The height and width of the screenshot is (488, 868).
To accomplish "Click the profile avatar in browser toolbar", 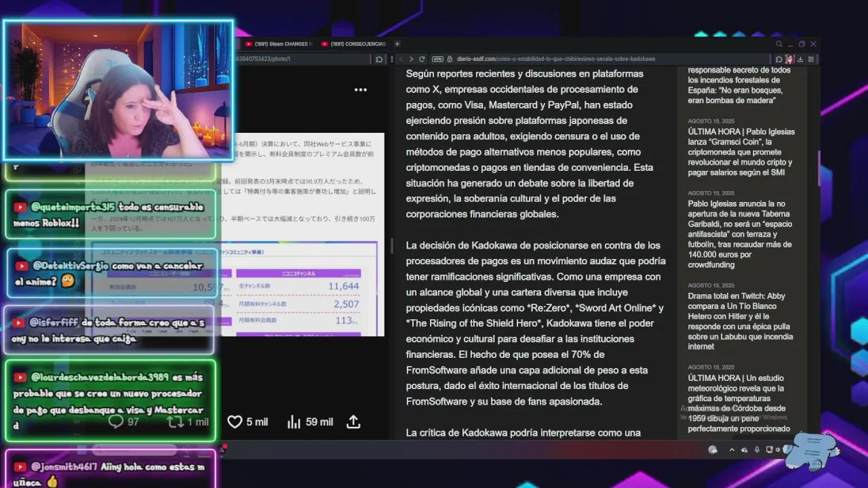I will 789,59.
